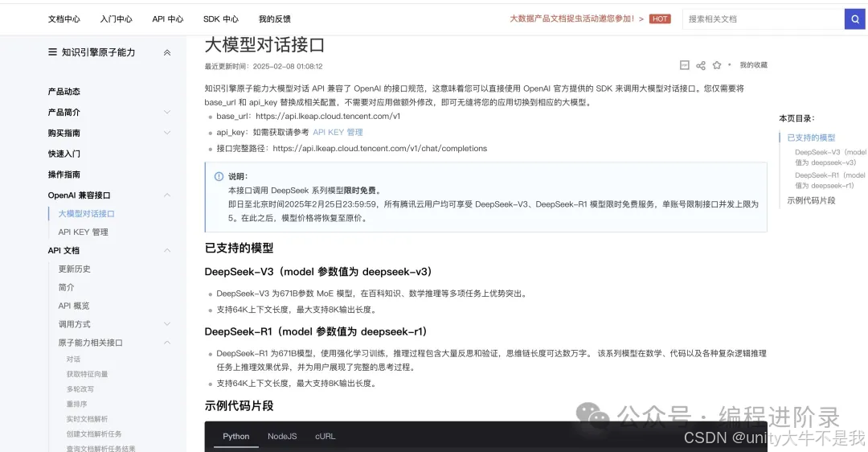Select 大模型对话接口 in sidebar
The width and height of the screenshot is (868, 452).
[86, 214]
